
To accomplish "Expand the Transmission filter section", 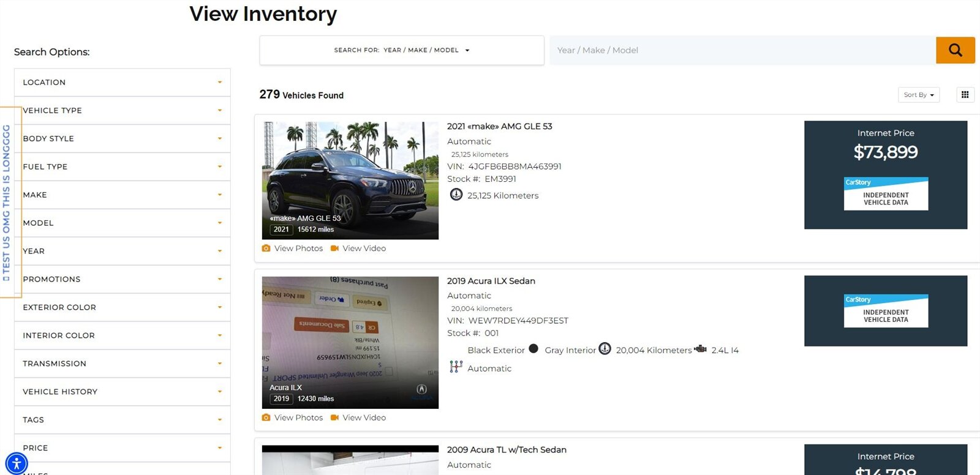I will pos(122,364).
